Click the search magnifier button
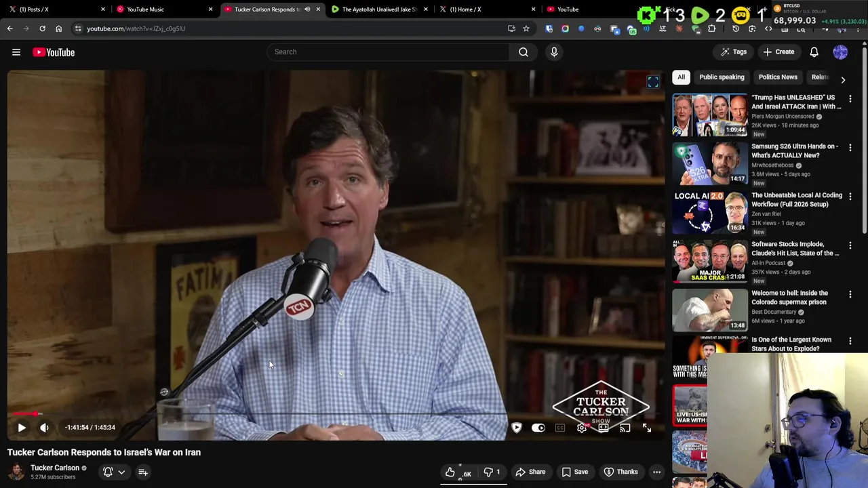 (524, 52)
